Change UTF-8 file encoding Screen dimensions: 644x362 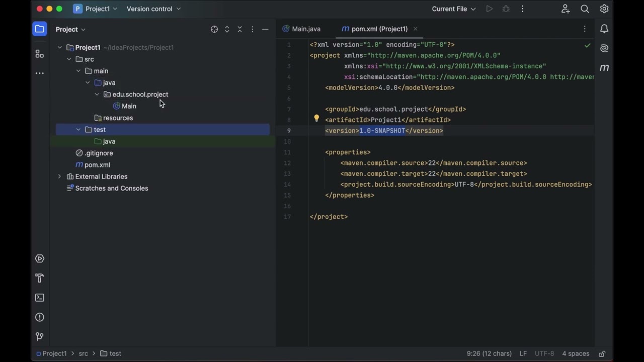pyautogui.click(x=544, y=353)
